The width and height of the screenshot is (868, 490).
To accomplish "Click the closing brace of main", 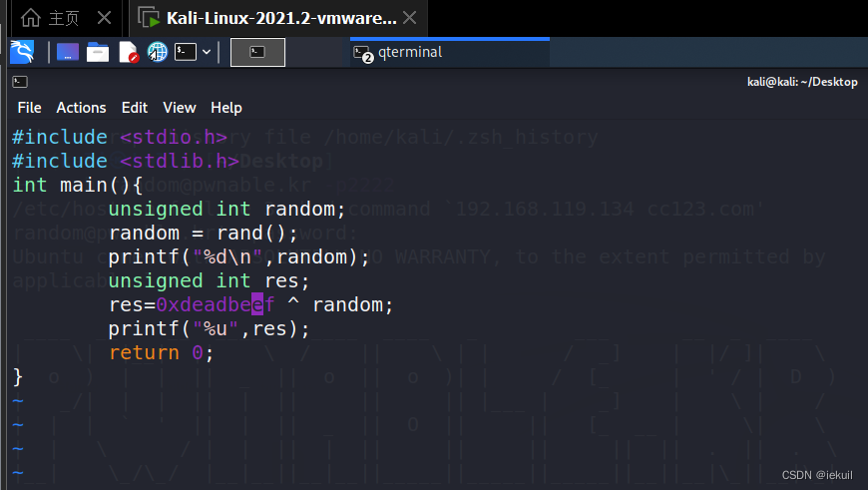I will coord(18,377).
